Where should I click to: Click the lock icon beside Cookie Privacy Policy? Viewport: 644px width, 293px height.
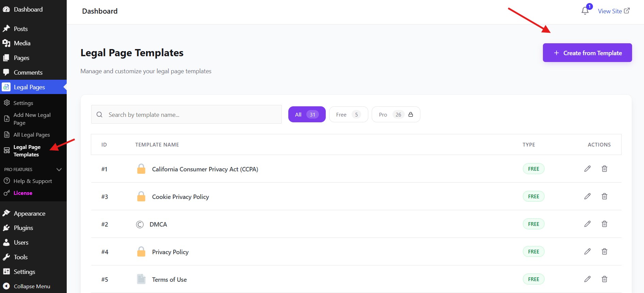pyautogui.click(x=141, y=196)
